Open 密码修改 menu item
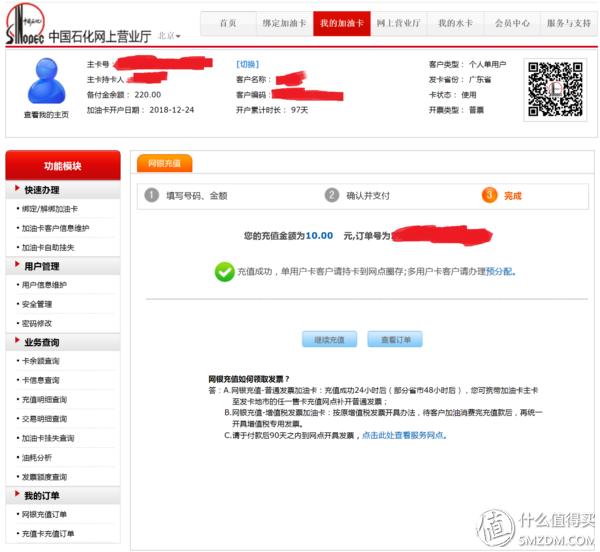600x552 pixels. (x=37, y=324)
